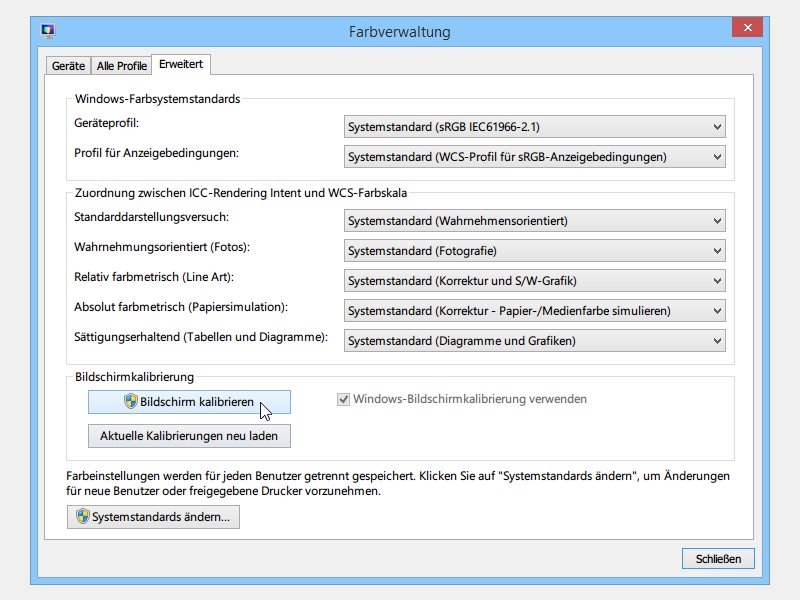Screen dimensions: 800x600
Task: Open the Relativ farbmetrisch (Line Art) dropdown
Action: (535, 281)
